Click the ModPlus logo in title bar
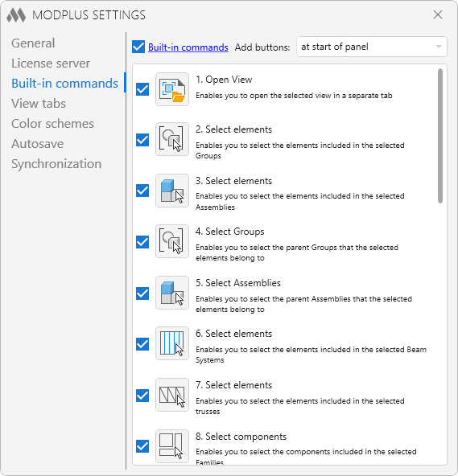 tap(16, 14)
